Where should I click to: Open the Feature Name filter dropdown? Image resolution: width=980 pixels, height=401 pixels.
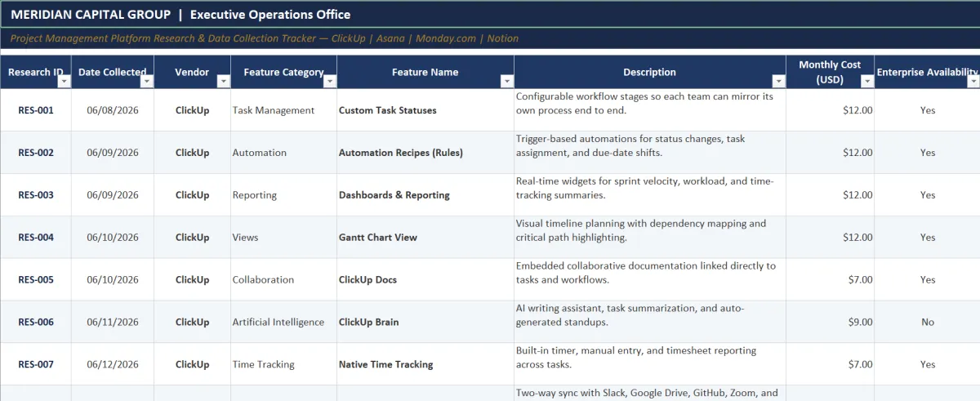pyautogui.click(x=506, y=82)
